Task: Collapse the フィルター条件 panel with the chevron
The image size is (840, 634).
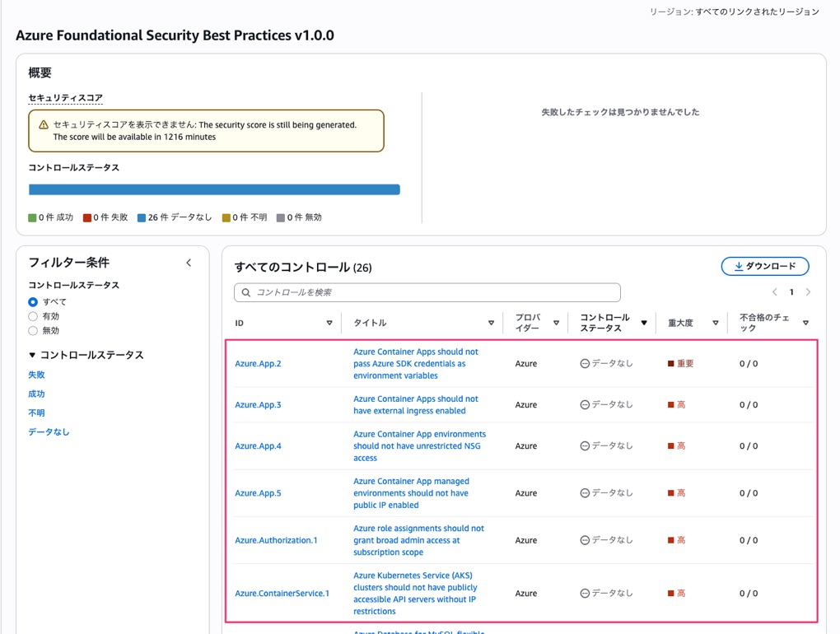Action: 189,263
